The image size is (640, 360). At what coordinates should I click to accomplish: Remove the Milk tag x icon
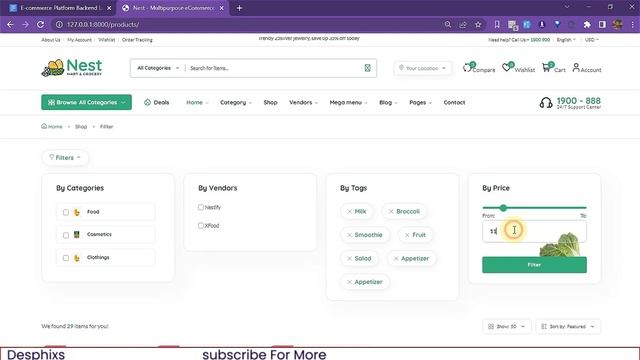pos(349,211)
